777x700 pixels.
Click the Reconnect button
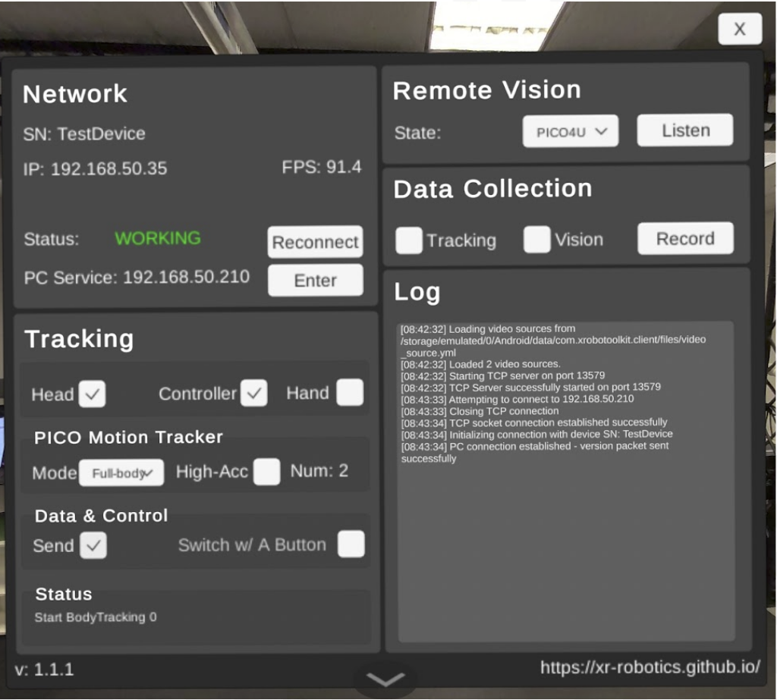[315, 242]
